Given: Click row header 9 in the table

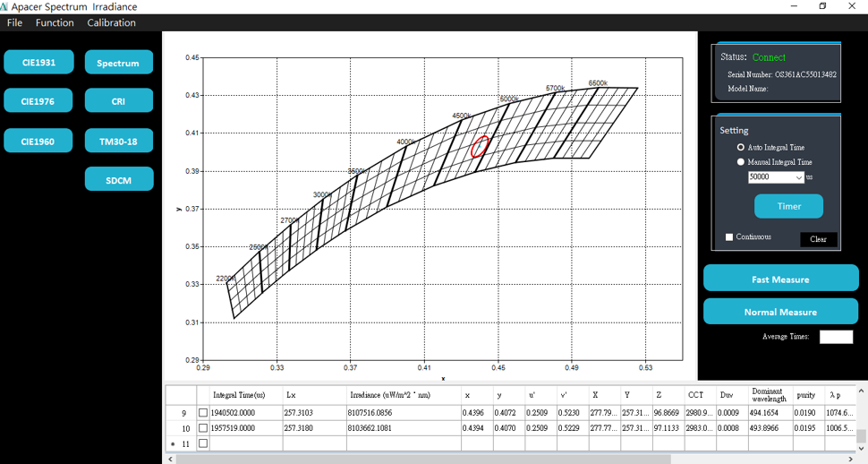Looking at the screenshot, I should pos(181,413).
